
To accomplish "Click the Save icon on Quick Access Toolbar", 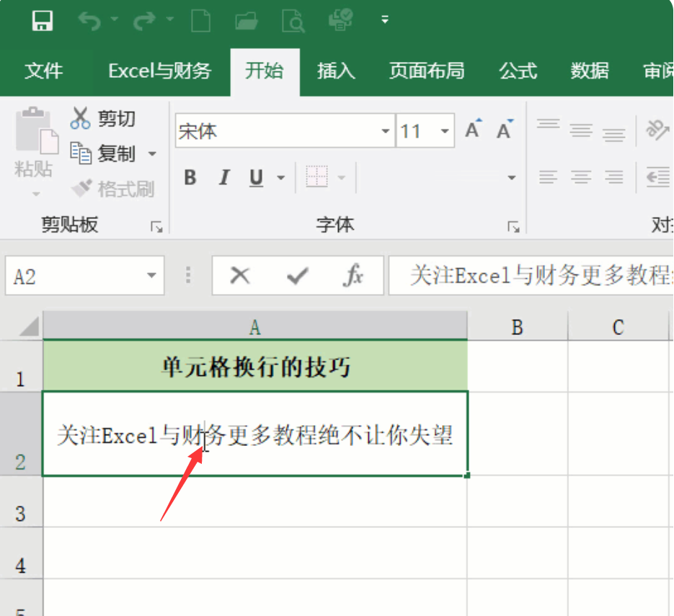I will pos(43,21).
